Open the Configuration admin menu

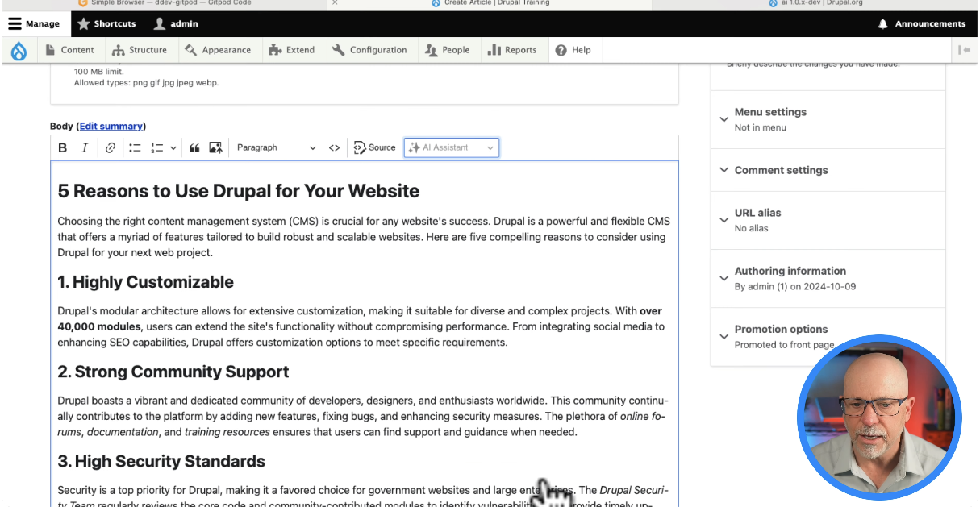pyautogui.click(x=369, y=50)
